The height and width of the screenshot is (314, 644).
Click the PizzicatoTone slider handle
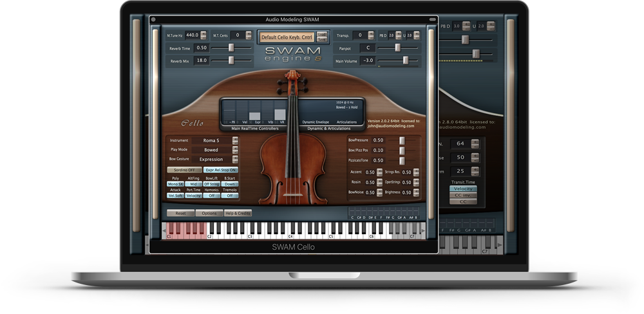click(402, 160)
